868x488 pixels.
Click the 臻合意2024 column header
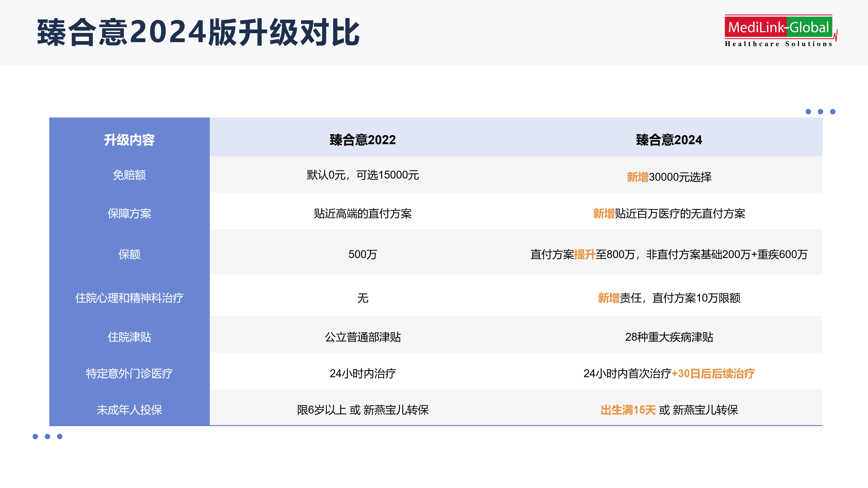[x=669, y=140]
